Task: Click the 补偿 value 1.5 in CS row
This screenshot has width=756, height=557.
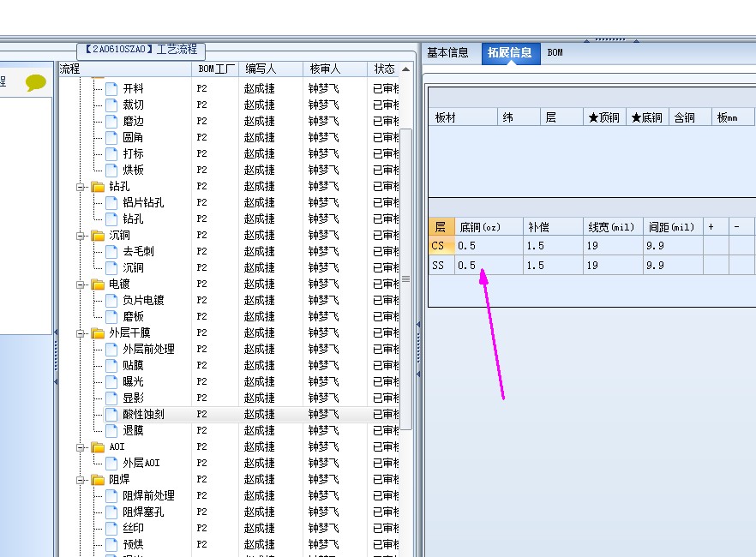Action: 553,246
